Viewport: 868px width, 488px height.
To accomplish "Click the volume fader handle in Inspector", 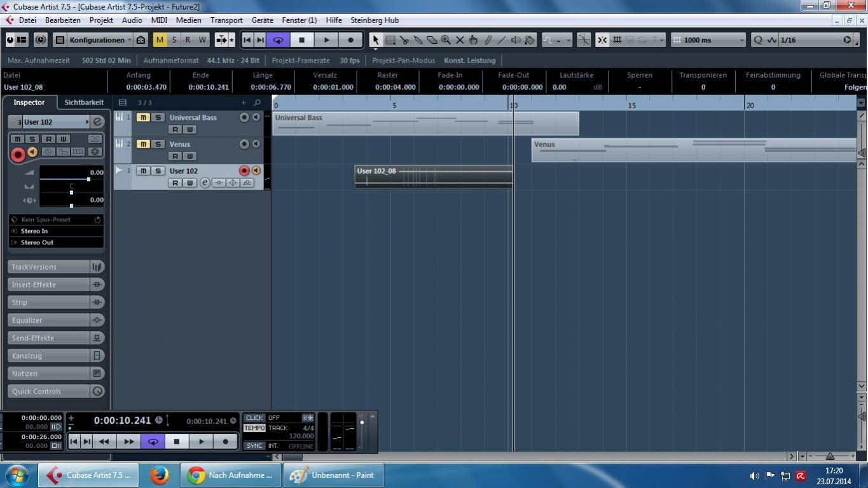I will [88, 179].
